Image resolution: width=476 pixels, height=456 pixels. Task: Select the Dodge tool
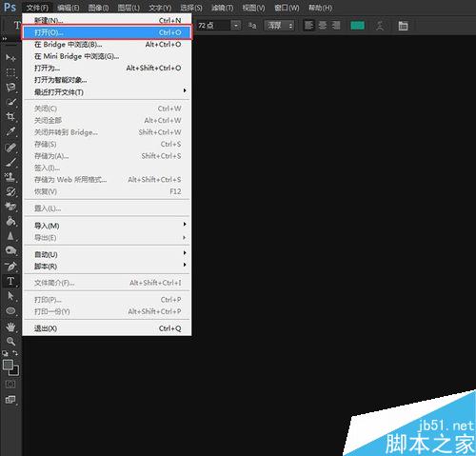pyautogui.click(x=10, y=250)
